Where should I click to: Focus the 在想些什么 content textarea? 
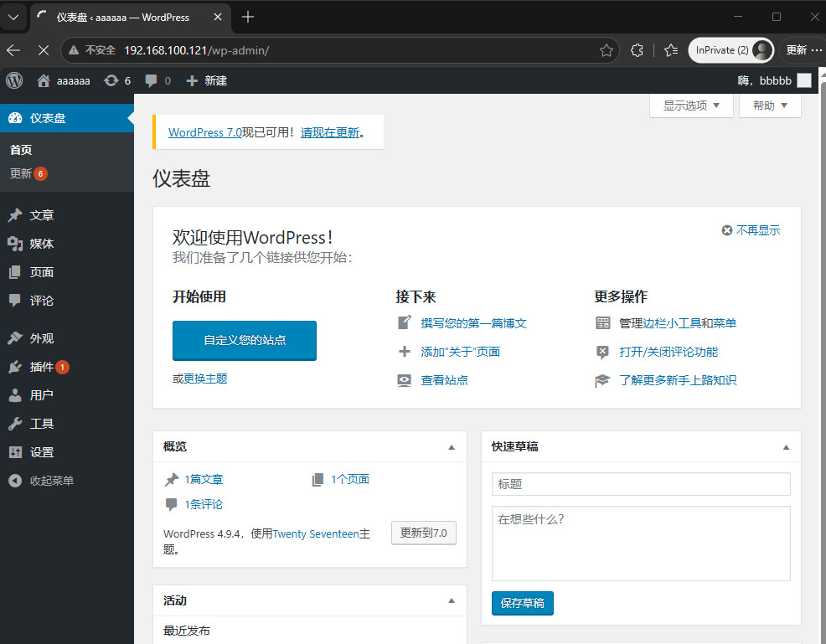coord(641,544)
